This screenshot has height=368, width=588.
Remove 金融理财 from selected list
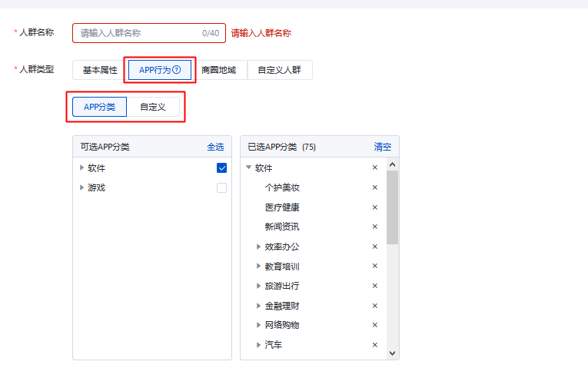(374, 306)
